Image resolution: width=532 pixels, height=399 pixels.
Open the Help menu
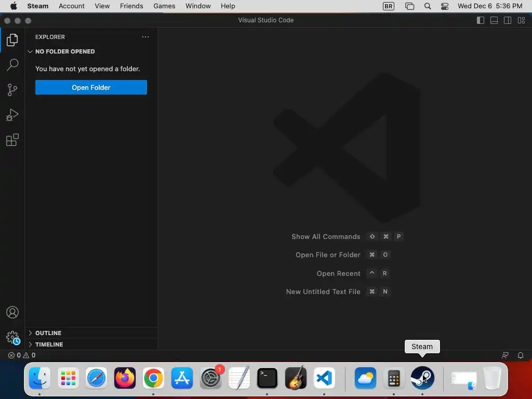(x=228, y=6)
